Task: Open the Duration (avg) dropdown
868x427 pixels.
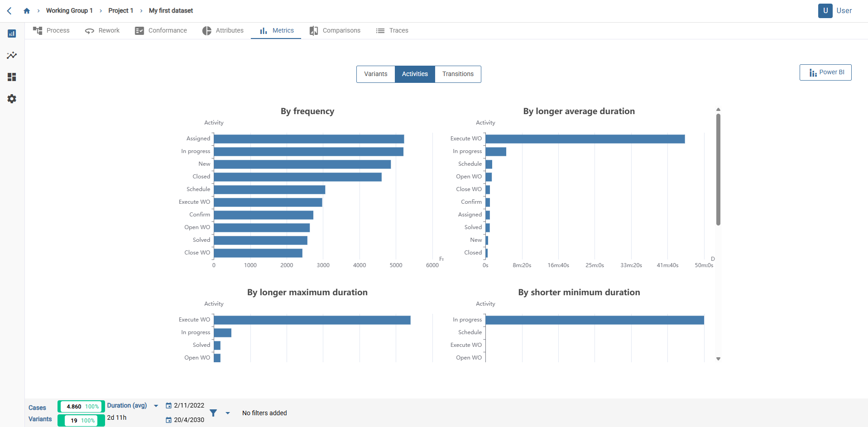Action: 156,406
